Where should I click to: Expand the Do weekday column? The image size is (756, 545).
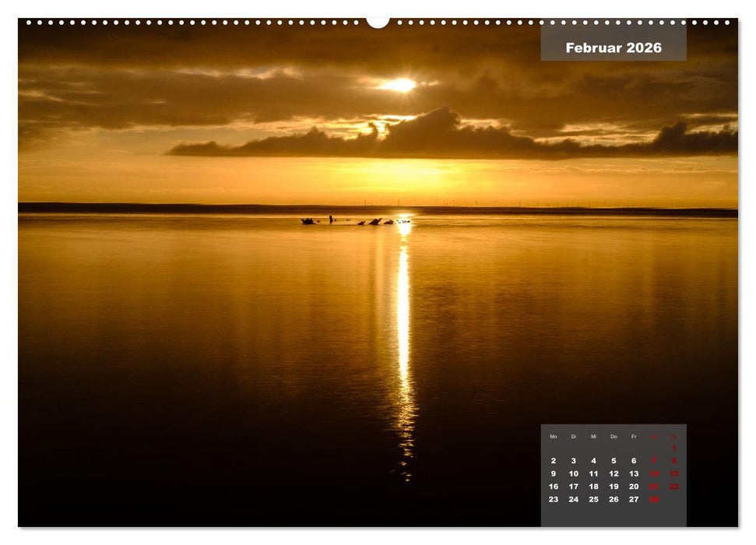614,436
